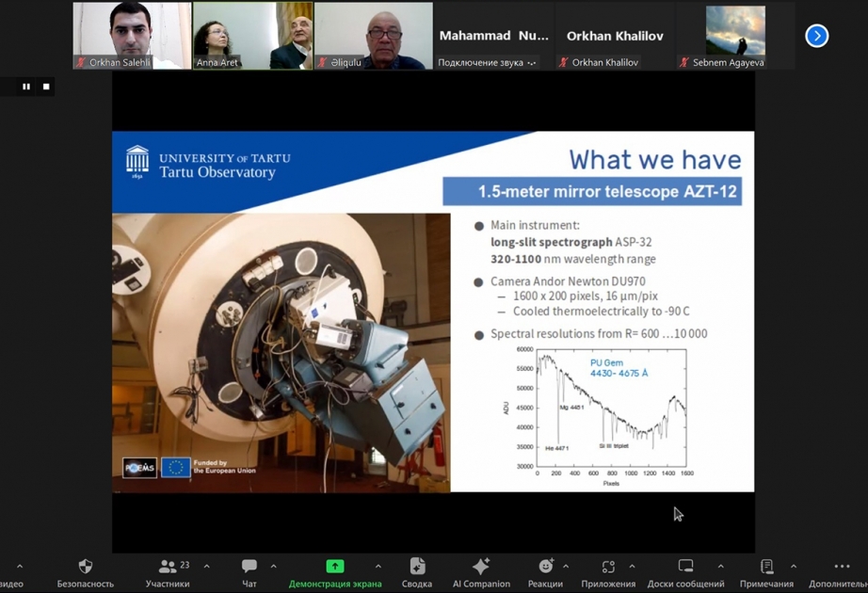Image resolution: width=868 pixels, height=593 pixels.
Task: Click the "Camera Andor Newton DU970" bullet
Action: pyautogui.click(x=568, y=281)
